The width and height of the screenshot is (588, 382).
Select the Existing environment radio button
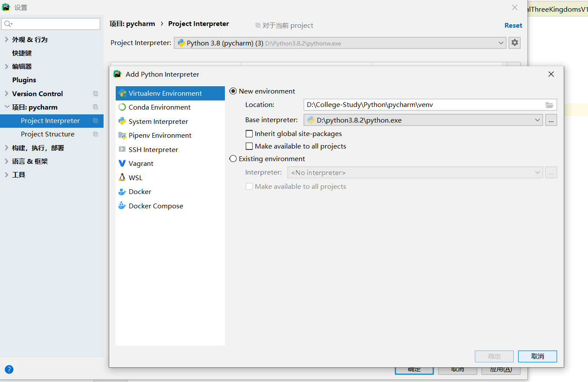tap(233, 159)
